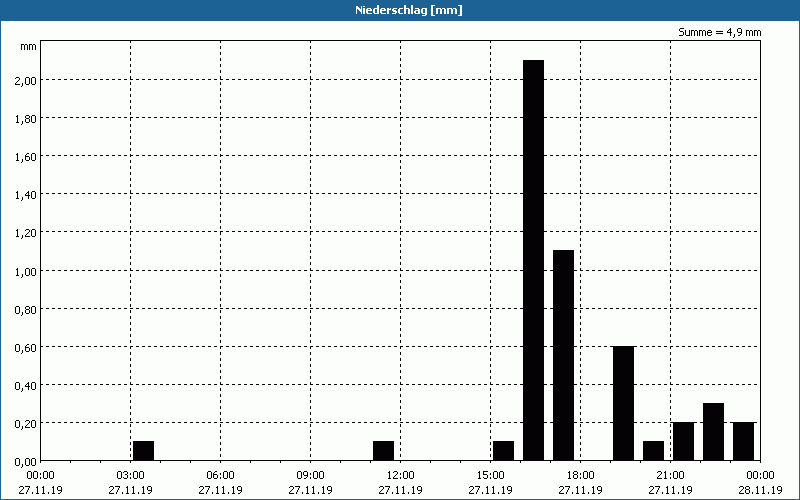Select the bar reaching about 1,10 mm
This screenshot has width=800, height=500.
564,355
